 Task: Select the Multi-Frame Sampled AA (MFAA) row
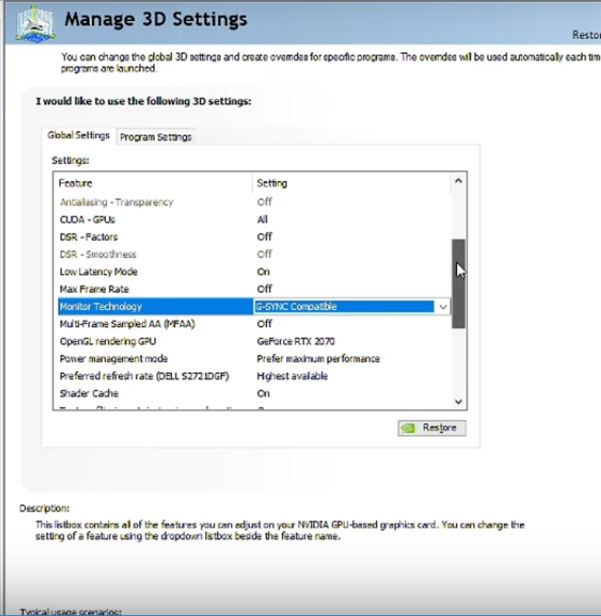point(254,324)
